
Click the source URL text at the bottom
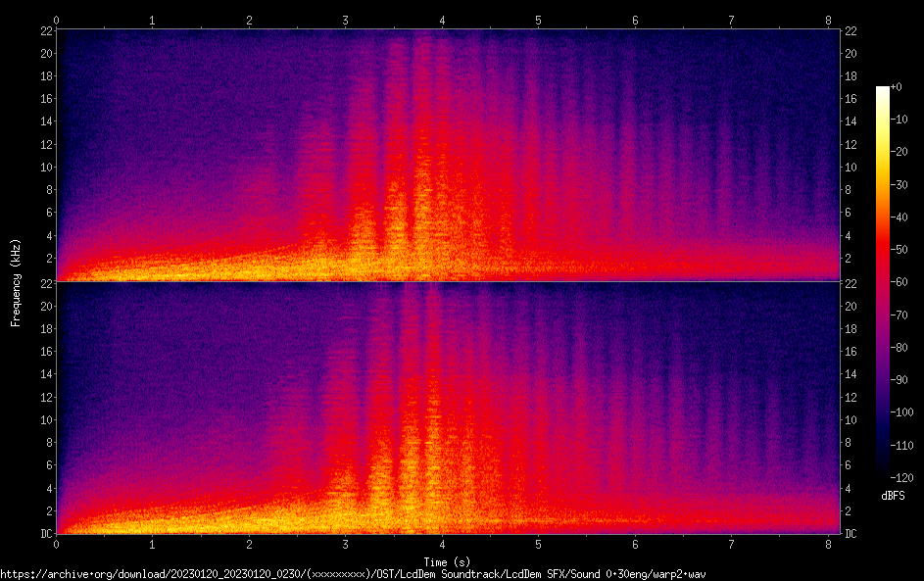(x=353, y=573)
